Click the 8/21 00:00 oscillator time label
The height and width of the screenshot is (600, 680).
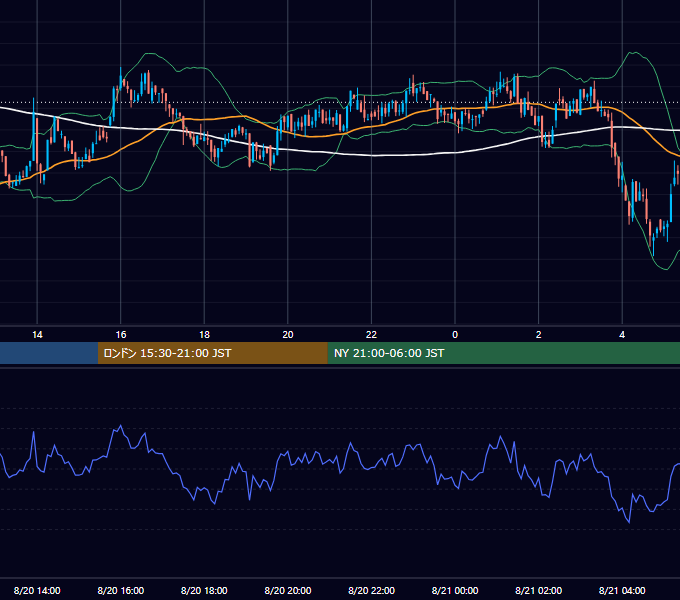pyautogui.click(x=455, y=590)
